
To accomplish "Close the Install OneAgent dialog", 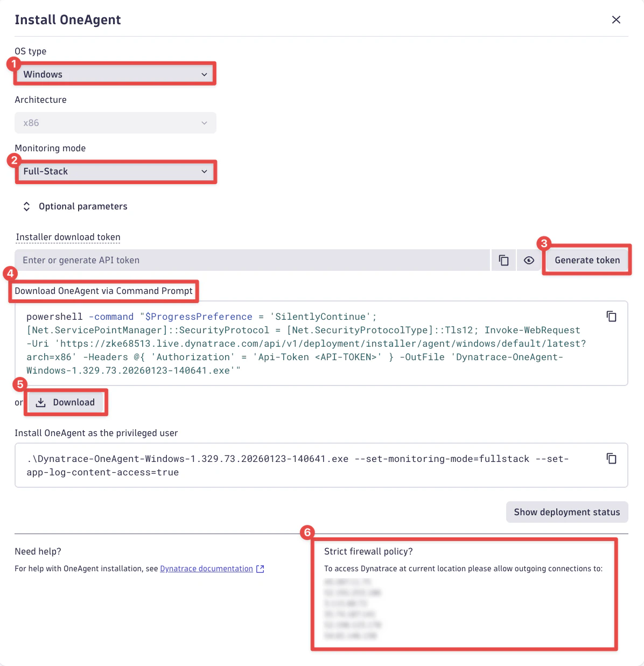I will (616, 20).
